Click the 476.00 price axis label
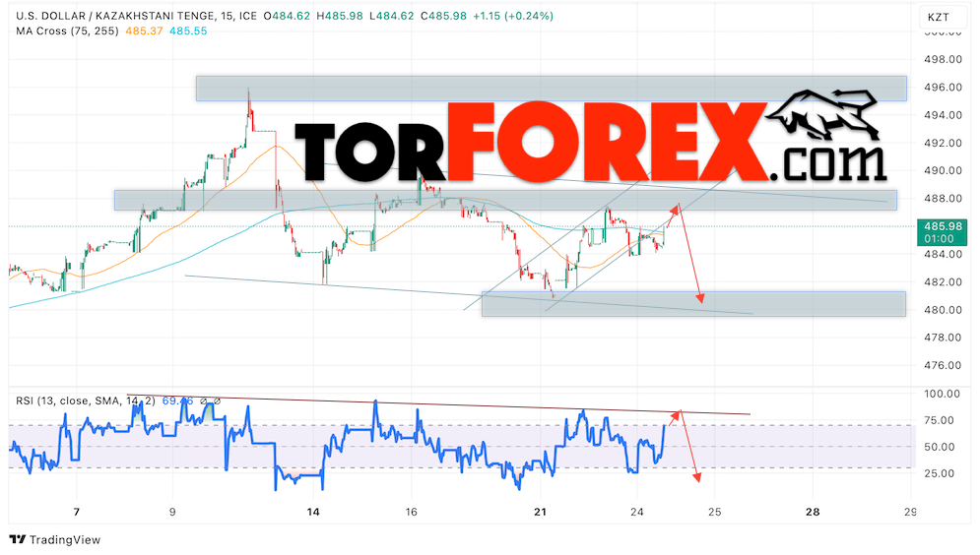 (944, 365)
